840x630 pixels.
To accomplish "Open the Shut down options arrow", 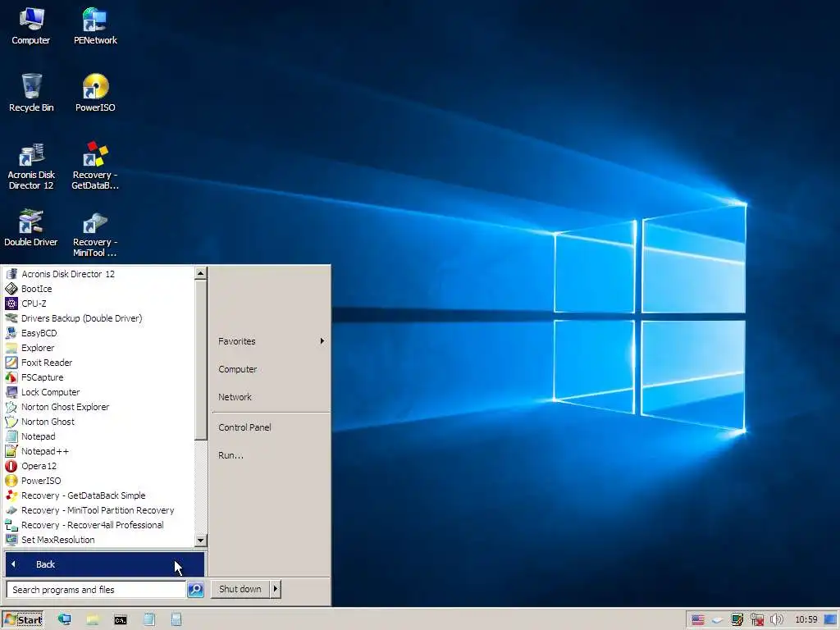I will point(276,589).
